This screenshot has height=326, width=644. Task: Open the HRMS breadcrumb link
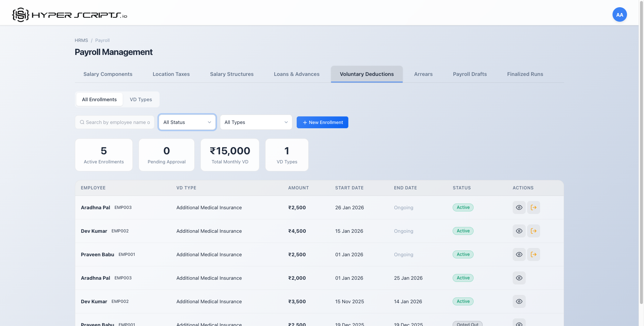(81, 40)
